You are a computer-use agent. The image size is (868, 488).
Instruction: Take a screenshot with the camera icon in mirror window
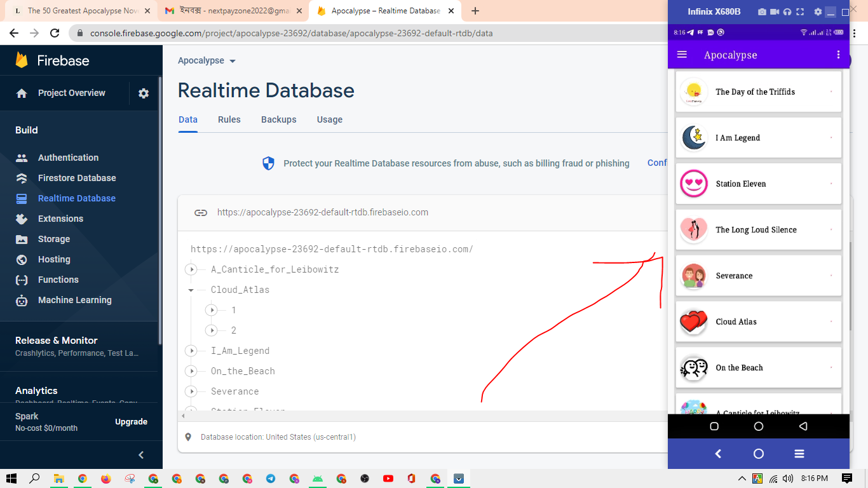point(762,12)
